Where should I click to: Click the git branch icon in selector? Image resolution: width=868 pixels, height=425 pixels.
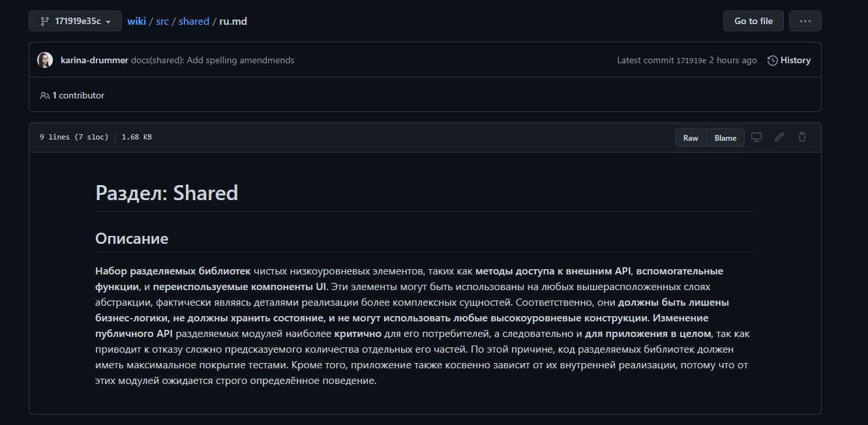pos(44,21)
